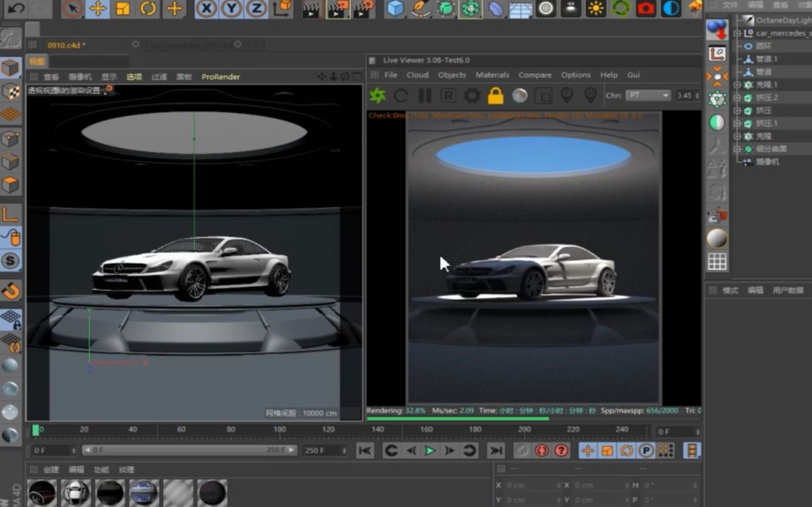The image size is (812, 507).
Task: Select the Move tool in top toolbar
Action: (98, 9)
